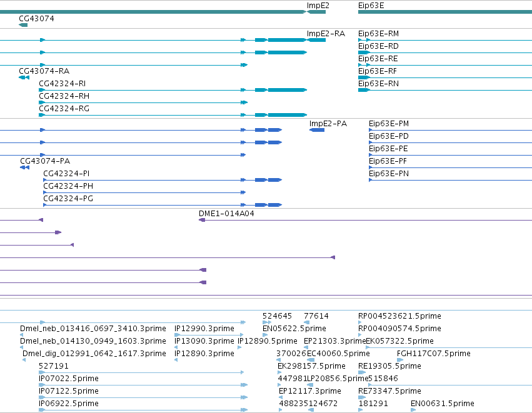Click the CG42324-PI protein label
This screenshot has height=413, width=532.
(66, 174)
